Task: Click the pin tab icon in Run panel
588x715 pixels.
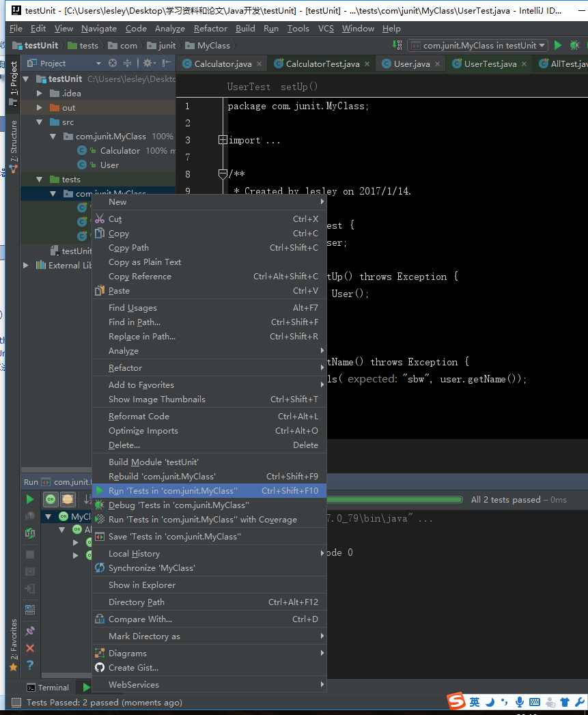Action: pos(30,631)
